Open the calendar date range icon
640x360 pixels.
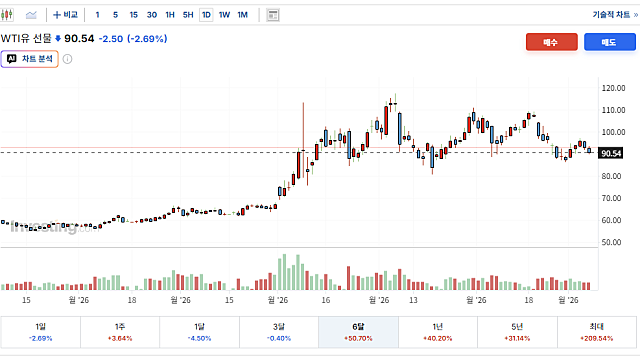click(x=273, y=15)
